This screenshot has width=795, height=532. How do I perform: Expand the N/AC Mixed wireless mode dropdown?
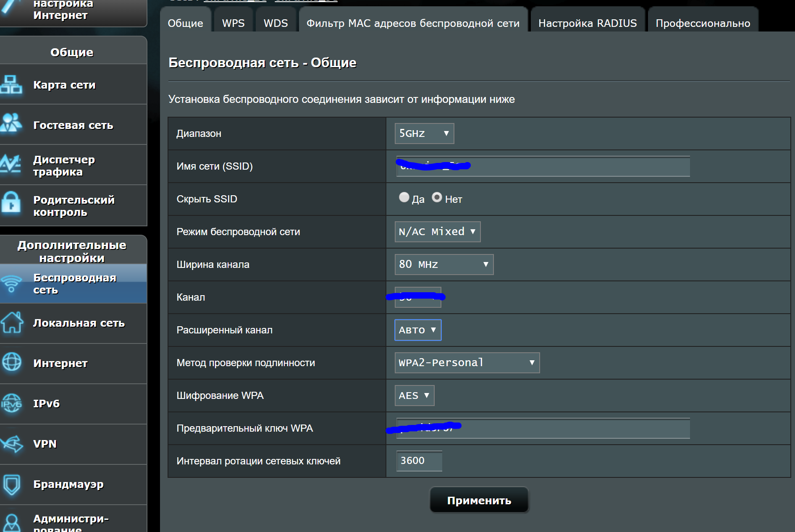point(437,232)
